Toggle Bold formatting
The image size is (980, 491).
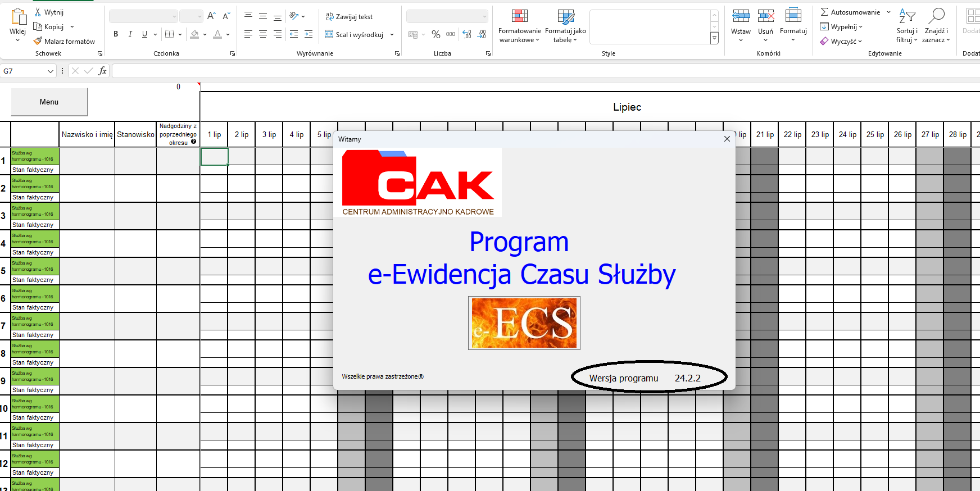click(116, 34)
